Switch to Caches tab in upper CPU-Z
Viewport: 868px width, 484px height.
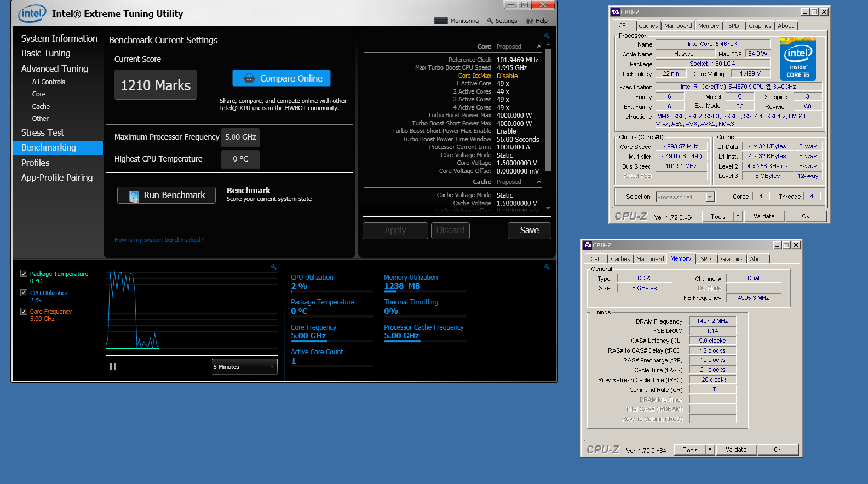pyautogui.click(x=648, y=26)
